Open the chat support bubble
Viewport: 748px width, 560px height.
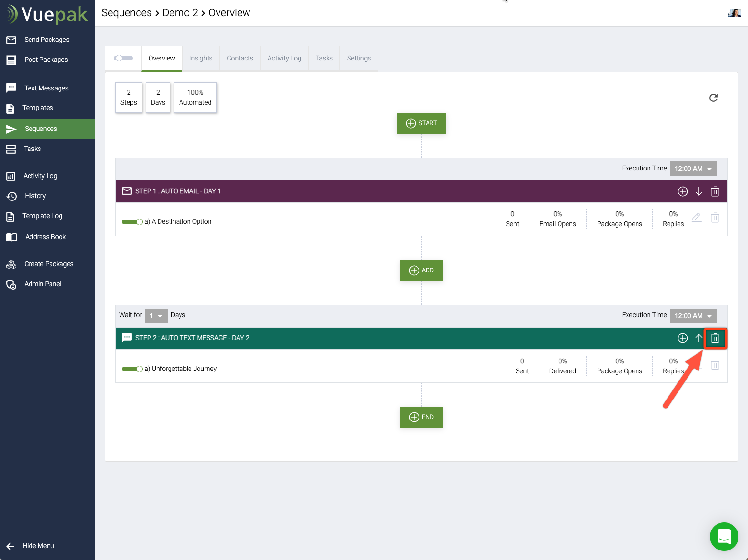(x=724, y=536)
